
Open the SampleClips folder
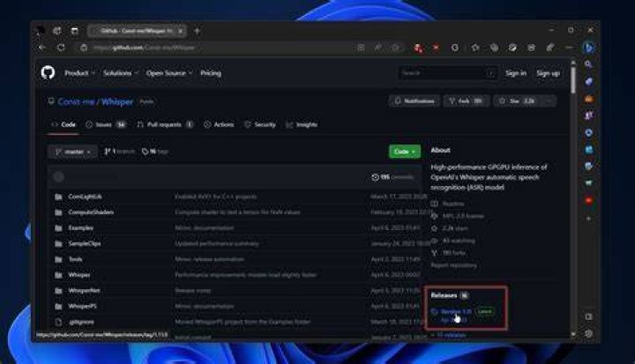coord(85,244)
